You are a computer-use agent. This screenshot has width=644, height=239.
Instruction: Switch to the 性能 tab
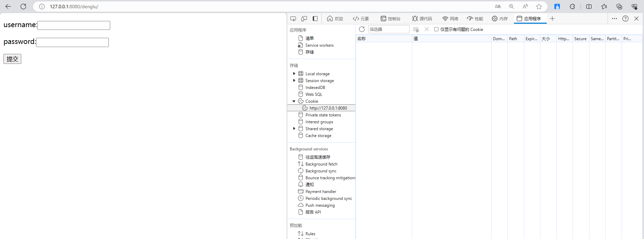point(475,19)
